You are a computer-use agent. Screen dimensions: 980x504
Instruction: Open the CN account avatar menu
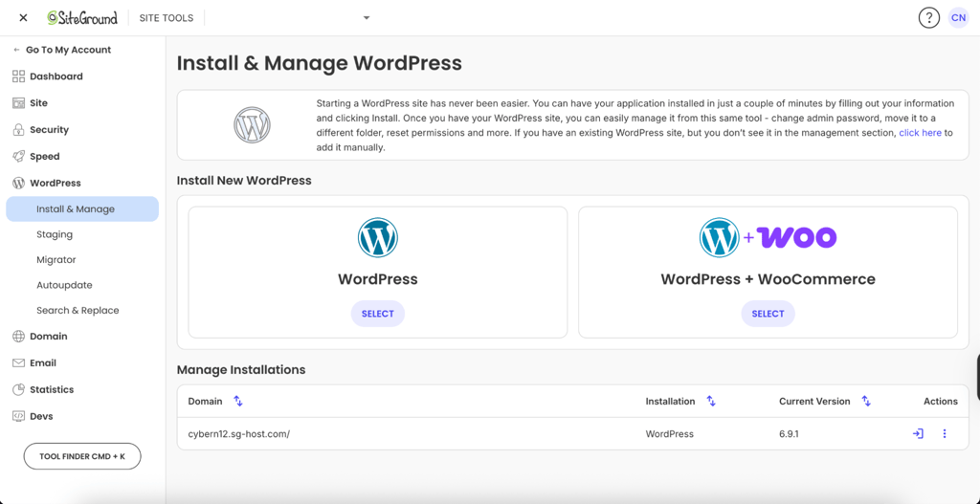coord(957,17)
